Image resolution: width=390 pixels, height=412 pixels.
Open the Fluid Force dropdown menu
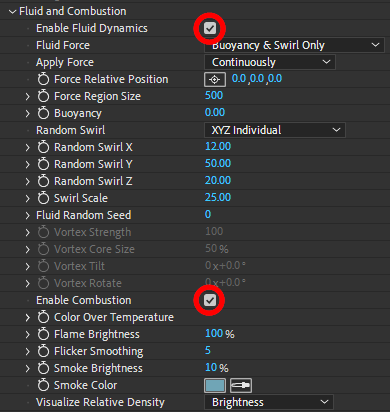[x=294, y=45]
